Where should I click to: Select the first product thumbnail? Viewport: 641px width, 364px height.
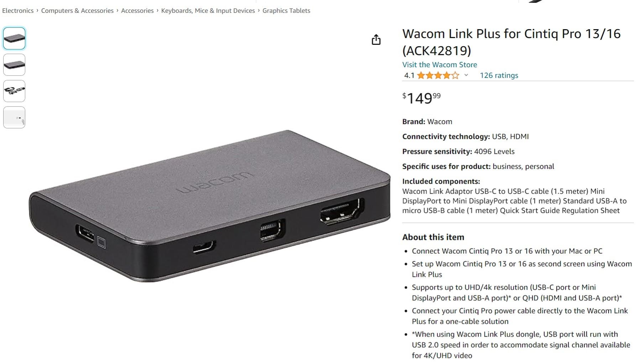tap(14, 38)
